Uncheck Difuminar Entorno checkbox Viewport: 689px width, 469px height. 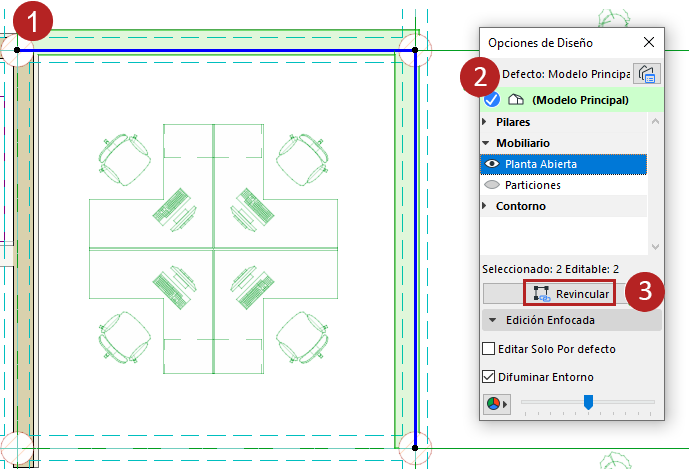489,377
